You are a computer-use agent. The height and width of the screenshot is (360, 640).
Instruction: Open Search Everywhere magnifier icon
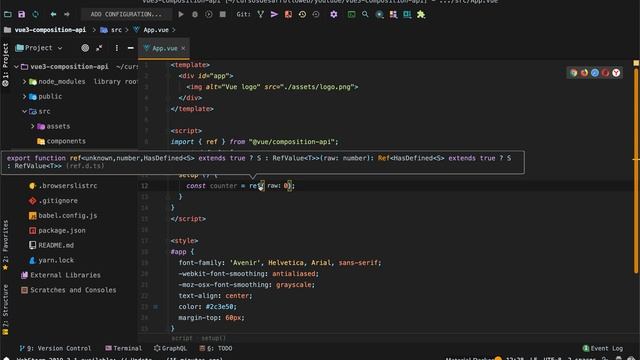365,14
